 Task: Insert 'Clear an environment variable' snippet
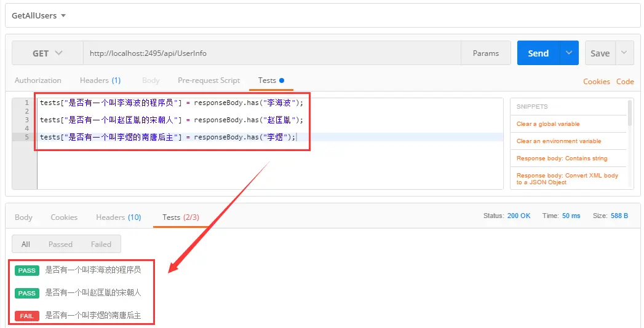coord(559,141)
